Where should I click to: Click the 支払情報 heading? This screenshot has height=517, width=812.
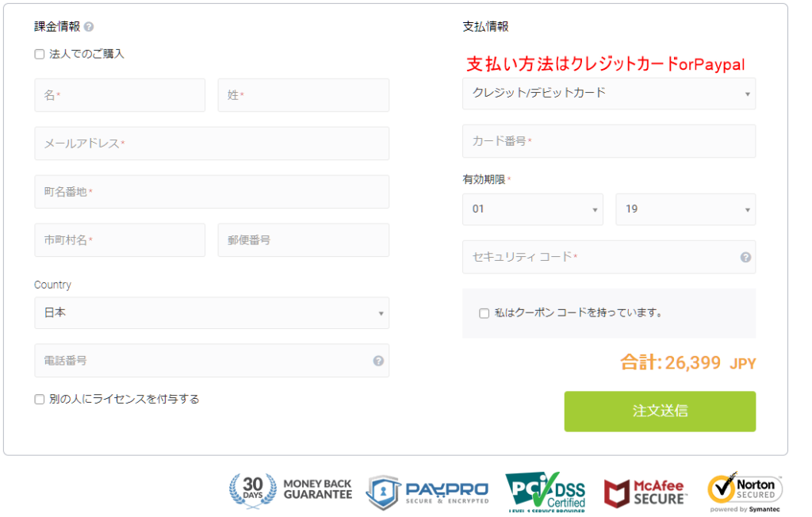[x=485, y=26]
